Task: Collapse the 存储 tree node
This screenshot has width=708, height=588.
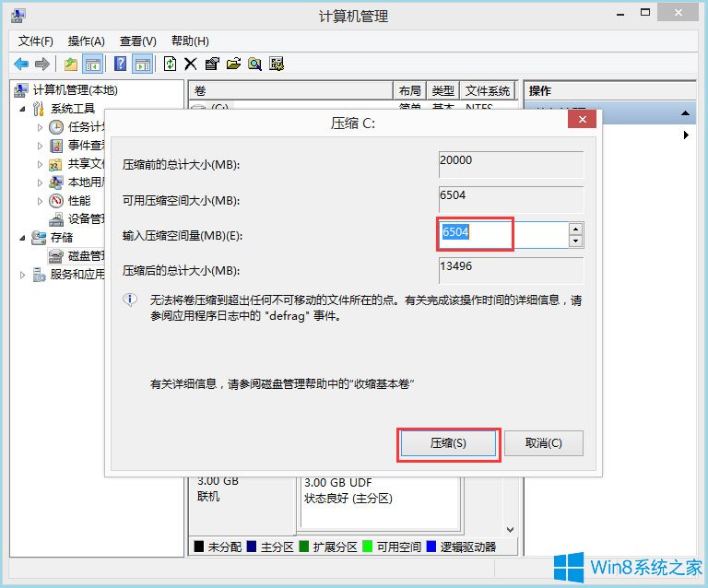Action: 22,238
